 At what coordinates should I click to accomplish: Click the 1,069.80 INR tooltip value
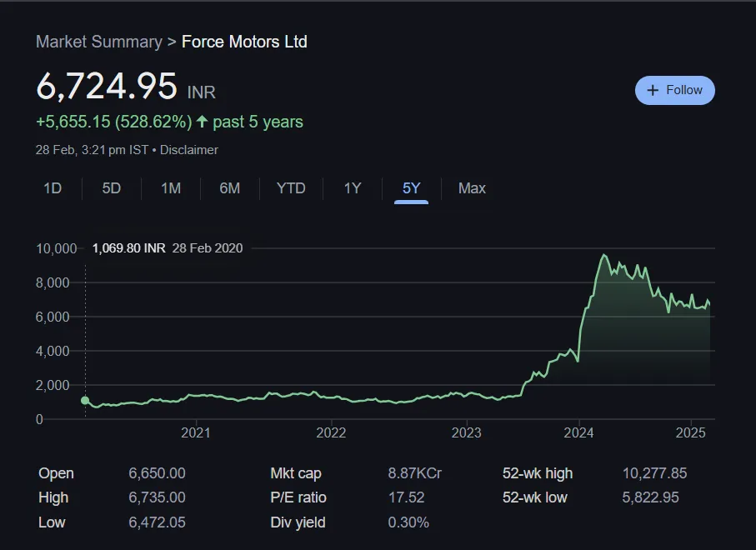pyautogui.click(x=128, y=248)
